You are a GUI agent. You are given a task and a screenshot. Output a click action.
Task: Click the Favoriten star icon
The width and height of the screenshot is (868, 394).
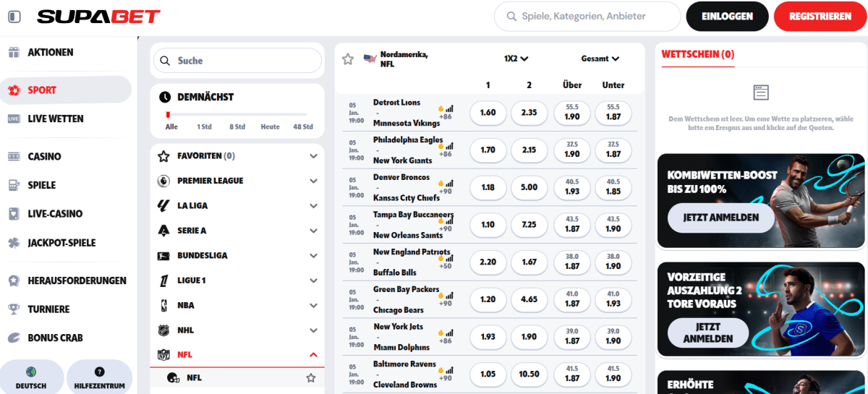163,156
